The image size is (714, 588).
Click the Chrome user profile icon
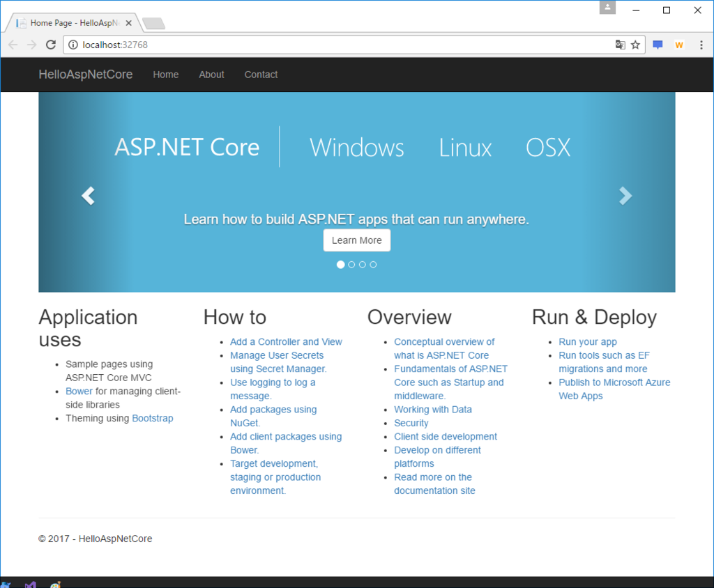607,7
